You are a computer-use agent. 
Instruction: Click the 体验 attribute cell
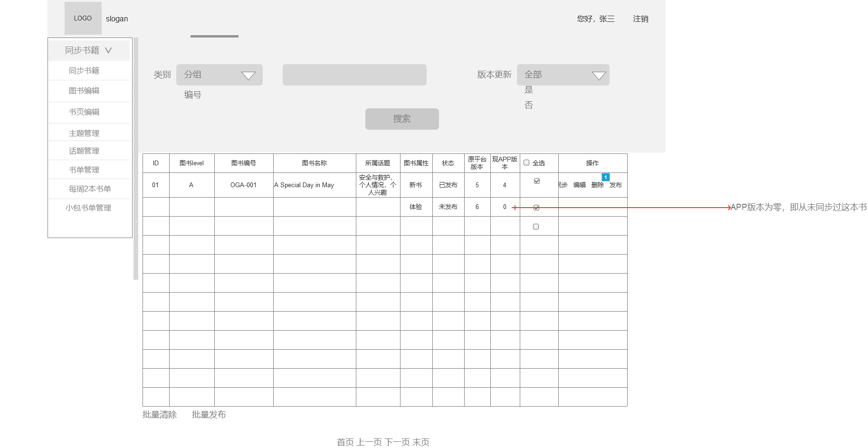(x=416, y=207)
